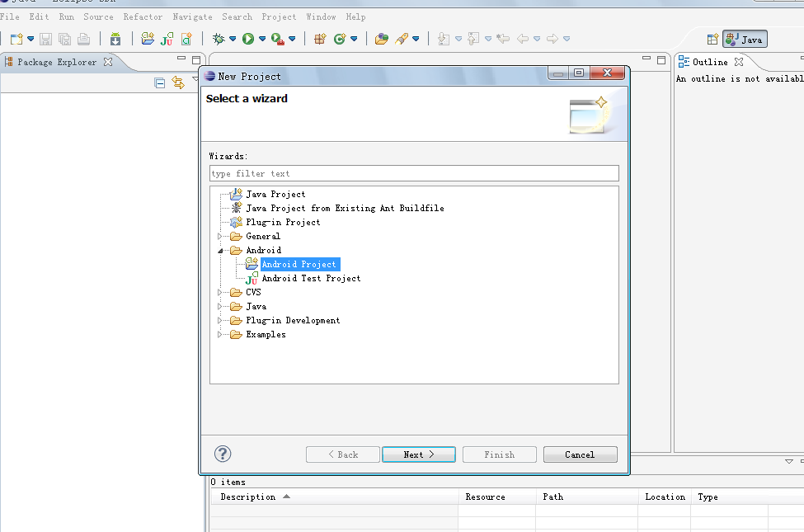Minimize the Package Explorer panel
Viewport: 804px width, 532px height.
[x=181, y=59]
